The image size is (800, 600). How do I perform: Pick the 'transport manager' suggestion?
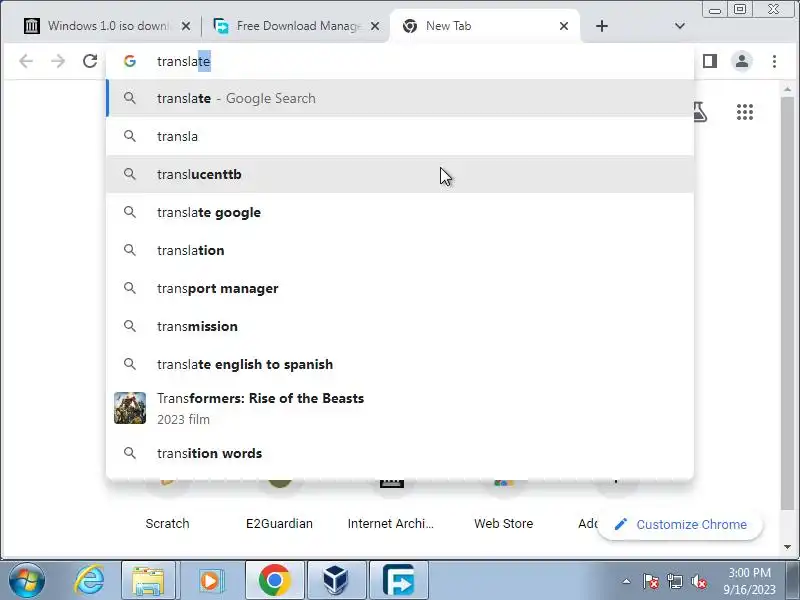399,288
